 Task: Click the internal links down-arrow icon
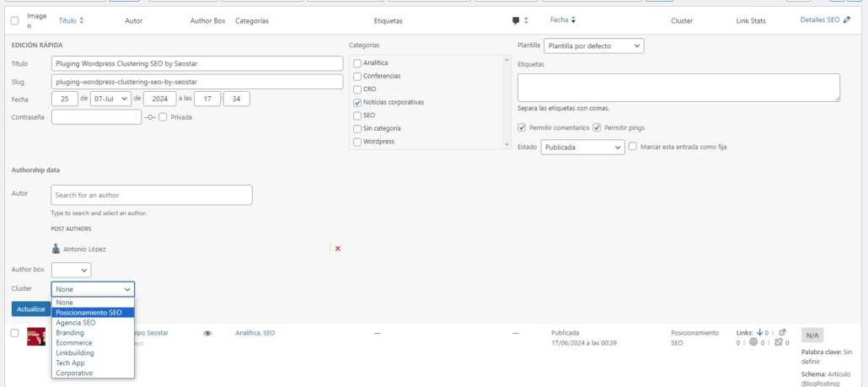(x=759, y=332)
